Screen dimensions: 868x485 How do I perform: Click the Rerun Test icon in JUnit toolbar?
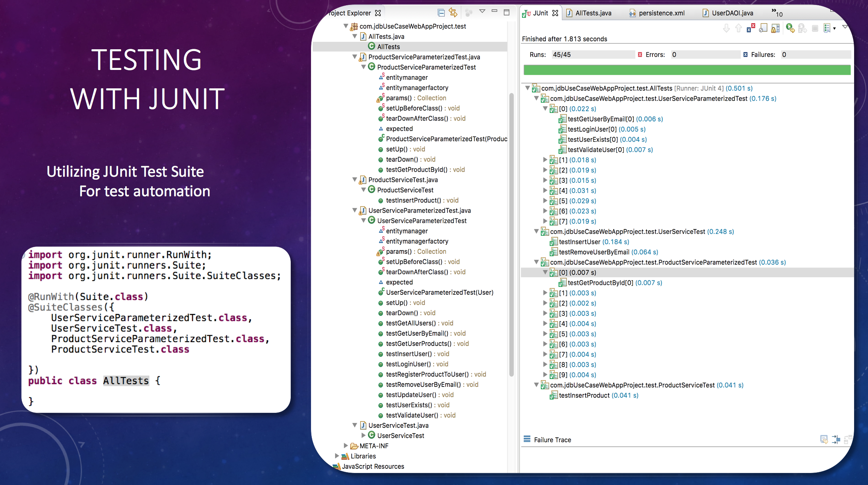(x=790, y=28)
